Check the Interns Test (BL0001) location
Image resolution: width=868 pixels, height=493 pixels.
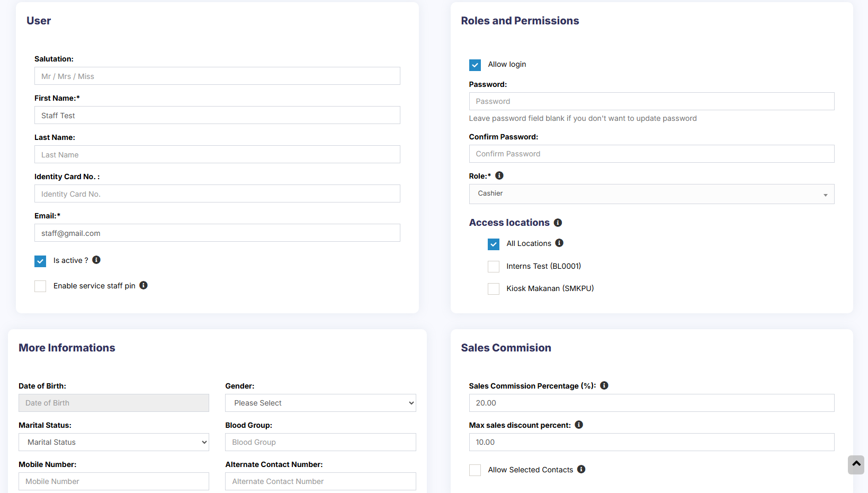(x=494, y=267)
